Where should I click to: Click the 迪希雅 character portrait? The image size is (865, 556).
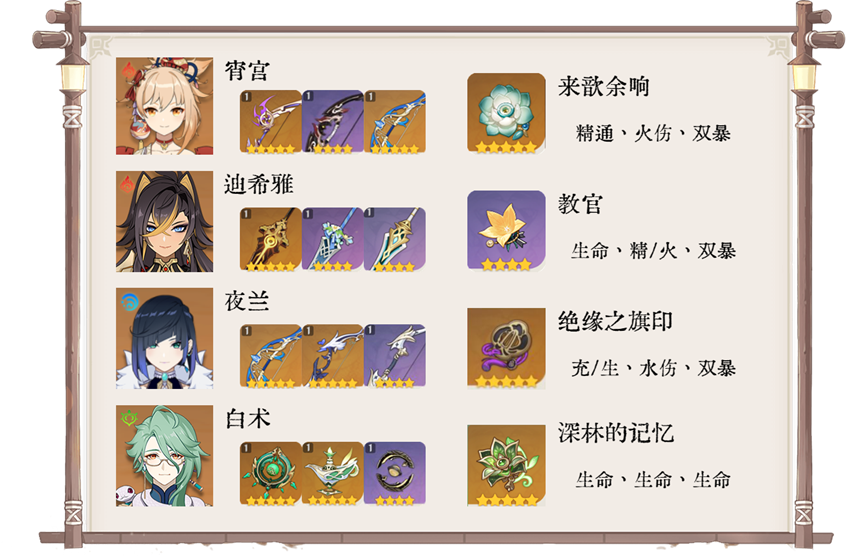pos(164,222)
